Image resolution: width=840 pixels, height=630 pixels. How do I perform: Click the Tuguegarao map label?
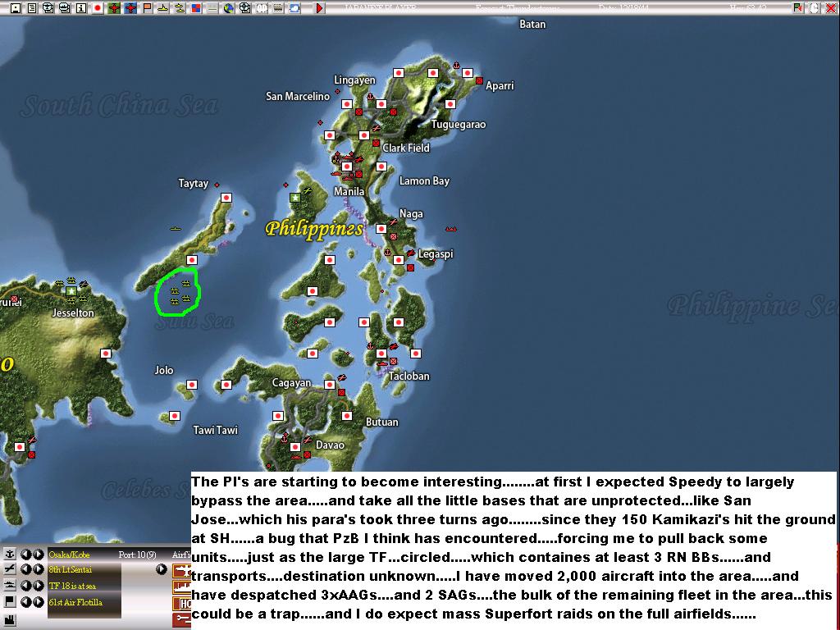coord(459,125)
